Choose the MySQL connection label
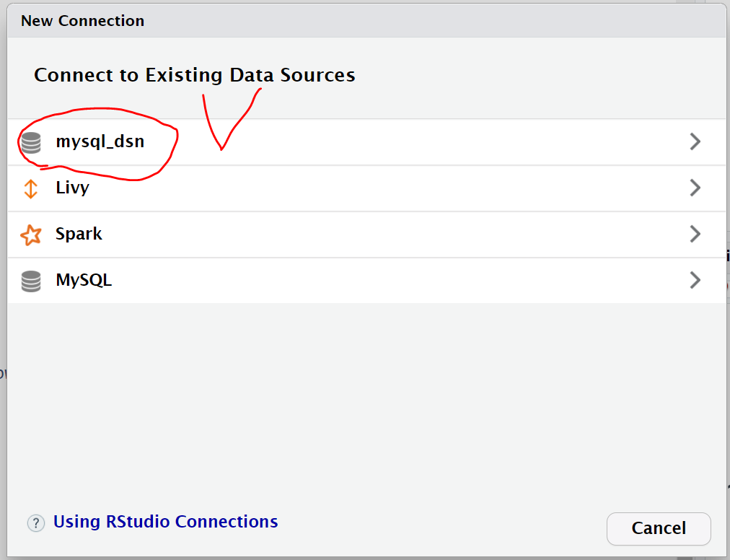This screenshot has width=730, height=560. (x=84, y=280)
